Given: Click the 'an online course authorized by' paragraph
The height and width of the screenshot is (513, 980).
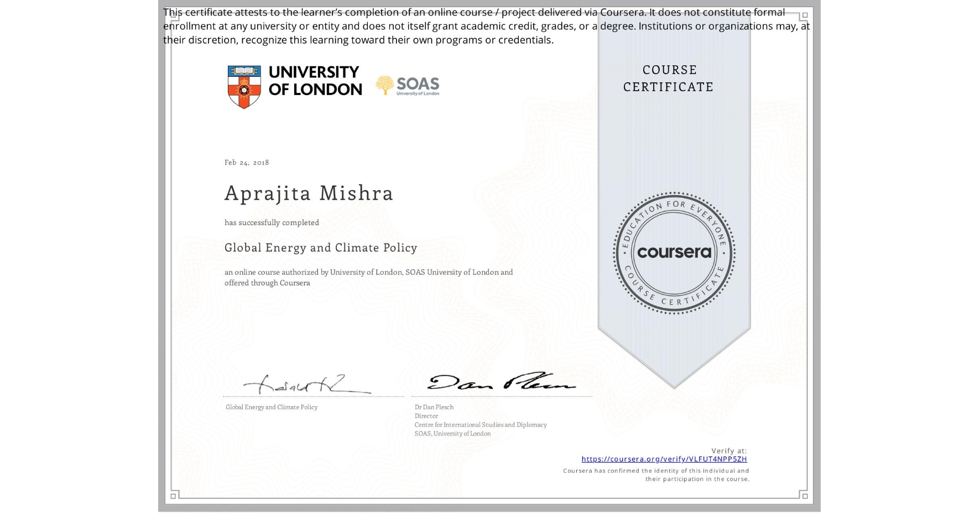Looking at the screenshot, I should click(x=369, y=277).
